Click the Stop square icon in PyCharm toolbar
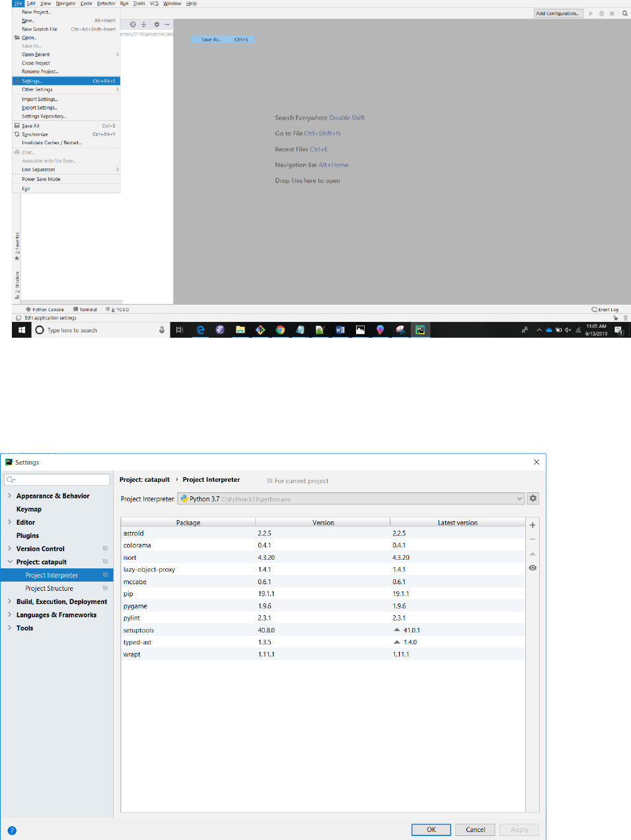The height and width of the screenshot is (840, 631). (612, 13)
